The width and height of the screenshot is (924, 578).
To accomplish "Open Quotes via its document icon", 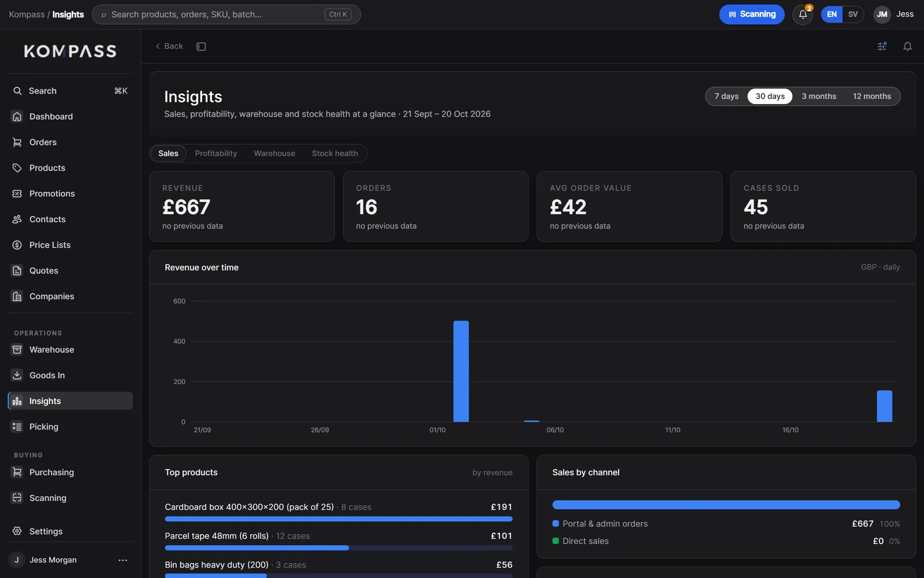I will [x=17, y=271].
